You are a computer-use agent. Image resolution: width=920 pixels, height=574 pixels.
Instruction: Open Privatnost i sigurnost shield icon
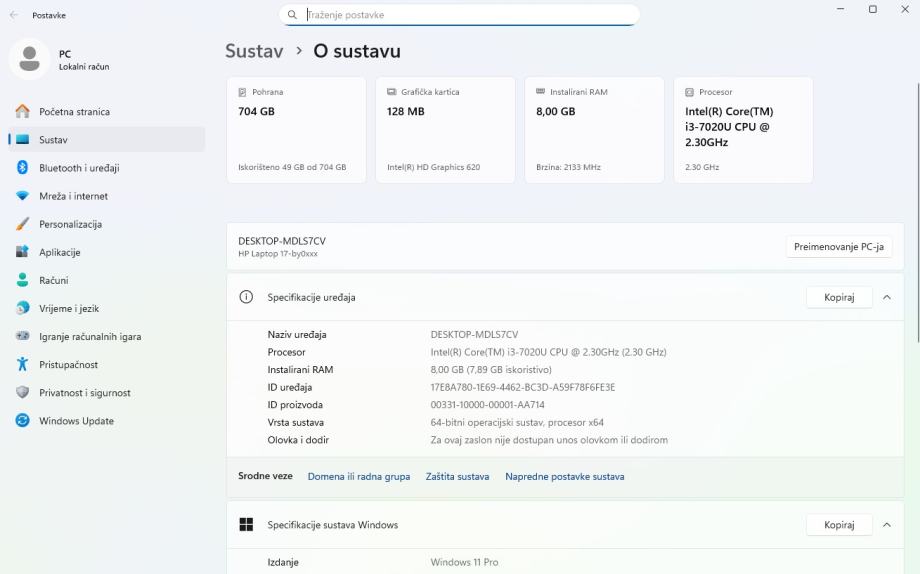22,393
